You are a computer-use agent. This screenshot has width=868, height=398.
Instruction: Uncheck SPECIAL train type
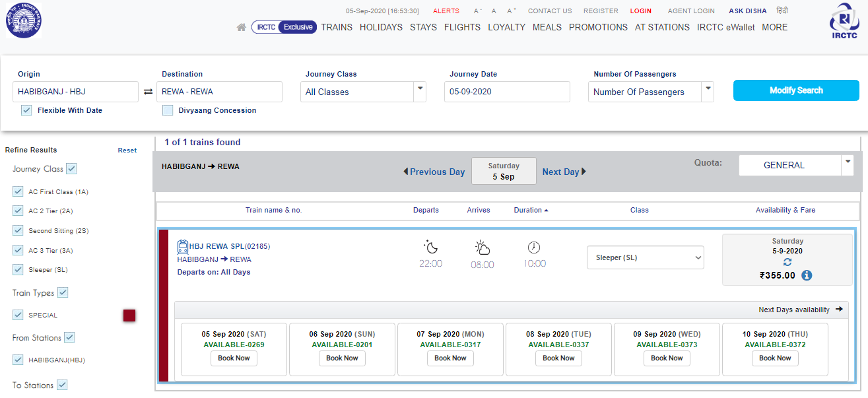(x=18, y=315)
